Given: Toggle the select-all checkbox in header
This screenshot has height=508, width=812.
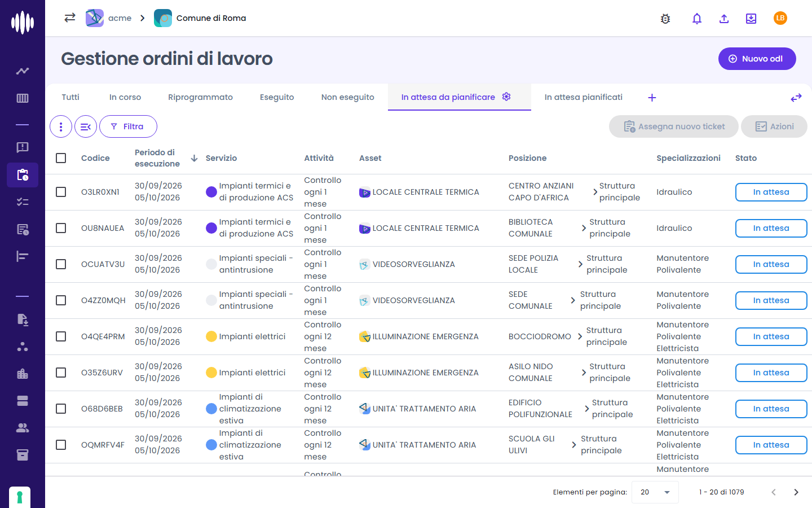Looking at the screenshot, I should pyautogui.click(x=61, y=158).
